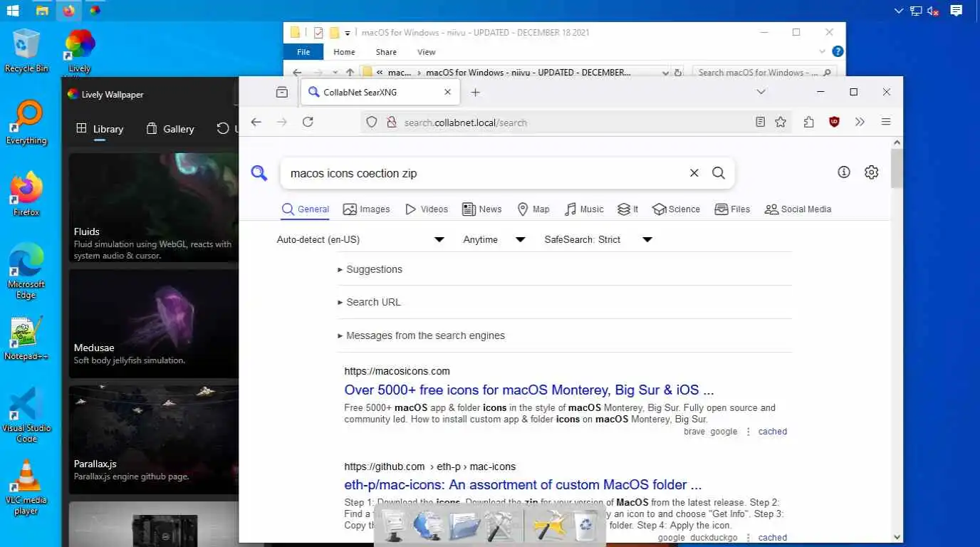Switch to News search category
The width and height of the screenshot is (980, 547).
coord(482,209)
